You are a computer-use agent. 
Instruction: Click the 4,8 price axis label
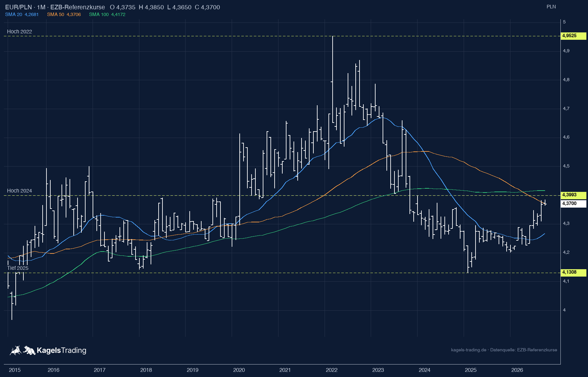coord(566,80)
